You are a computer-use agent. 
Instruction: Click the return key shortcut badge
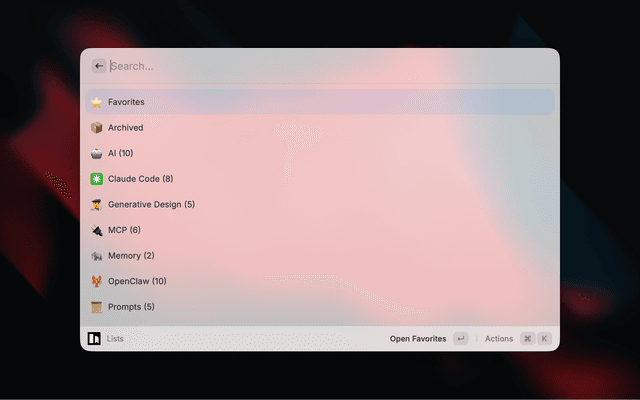pos(460,338)
